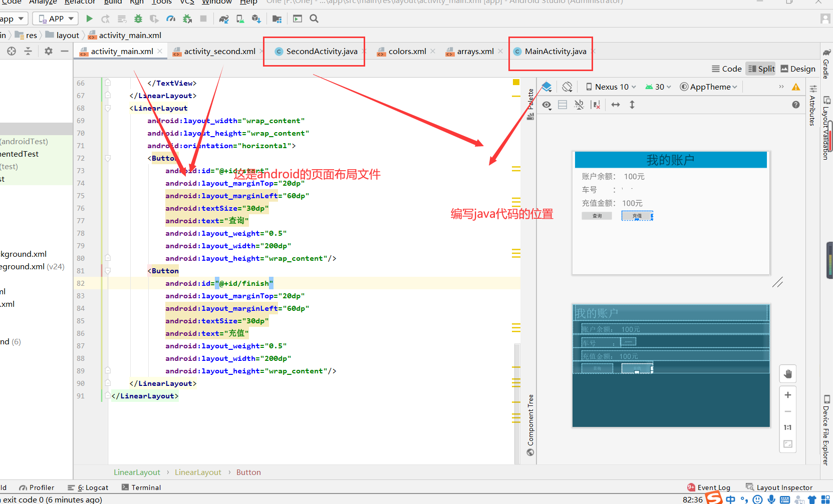833x504 pixels.
Task: Open the Profile app gauge icon
Action: coord(171,19)
